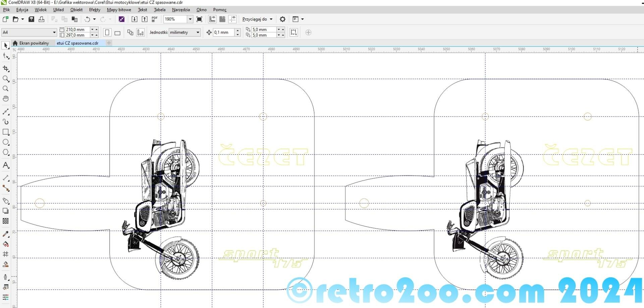The height and width of the screenshot is (308, 644).
Task: Select the Color Eyedropper tool
Action: 6,234
